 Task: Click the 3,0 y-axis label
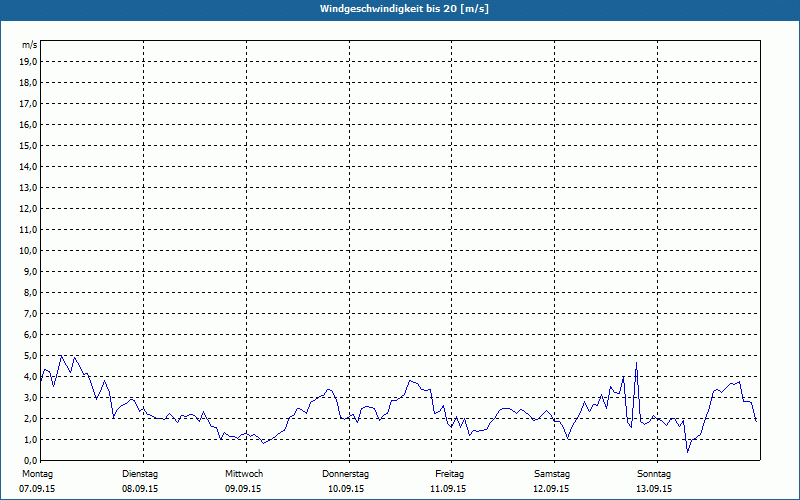(x=31, y=397)
